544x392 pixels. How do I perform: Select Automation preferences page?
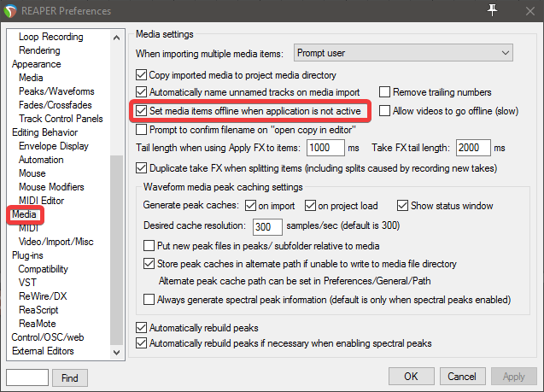[x=41, y=160]
